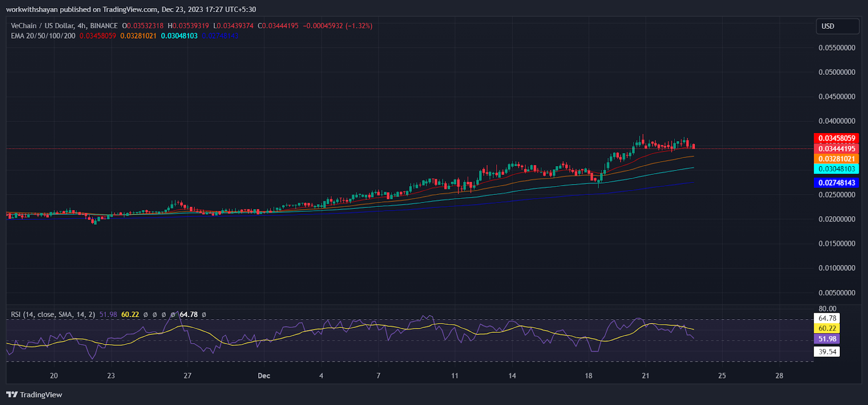Click red EMA legend value 0.03458059

pos(98,36)
